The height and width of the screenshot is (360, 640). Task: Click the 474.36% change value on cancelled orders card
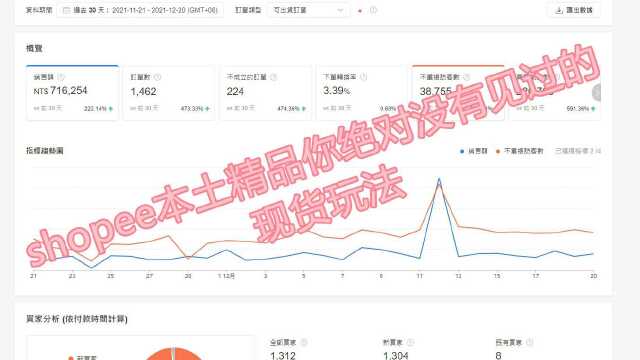click(x=288, y=109)
